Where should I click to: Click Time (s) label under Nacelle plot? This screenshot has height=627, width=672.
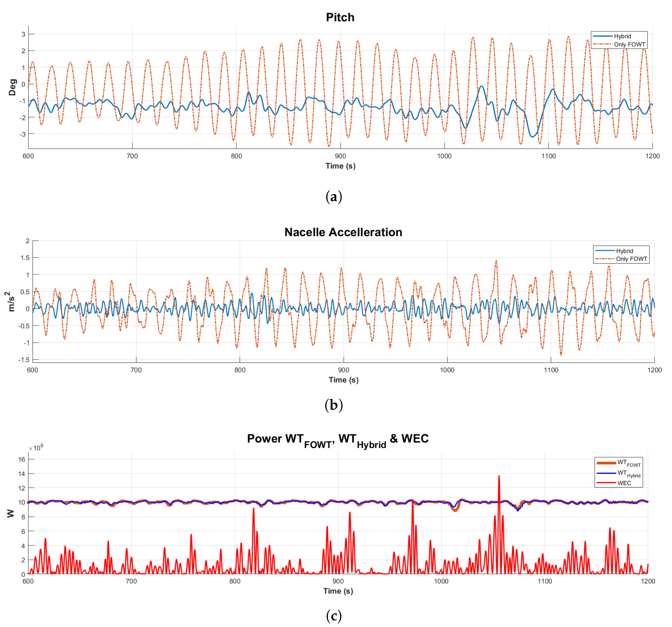[343, 380]
